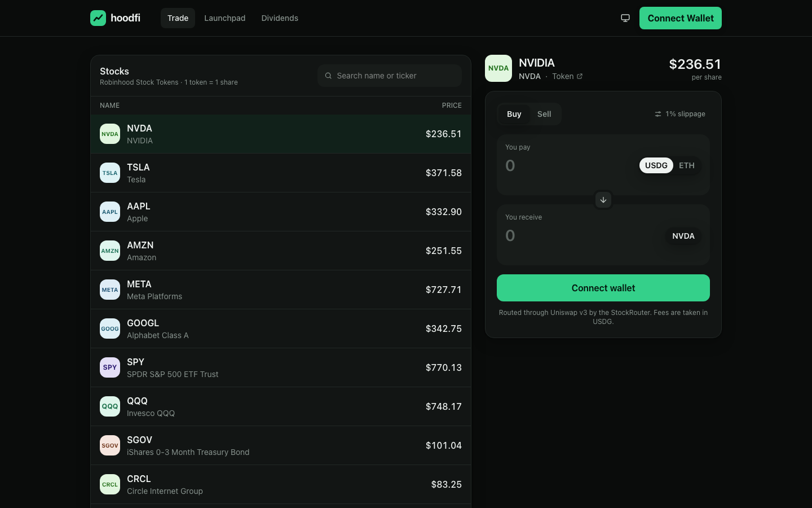
Task: Click the SPY stock badge icon
Action: (x=110, y=367)
